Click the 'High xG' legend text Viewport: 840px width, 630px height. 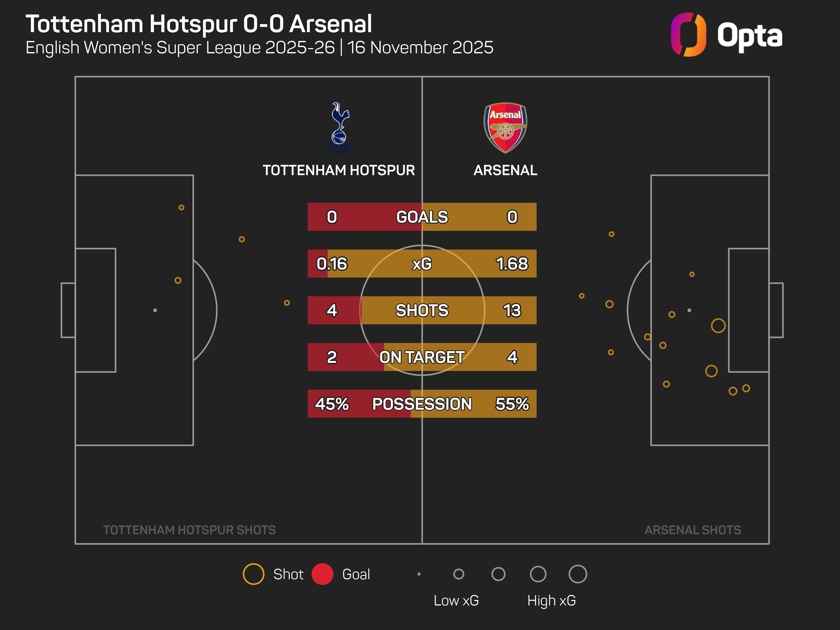click(x=551, y=600)
